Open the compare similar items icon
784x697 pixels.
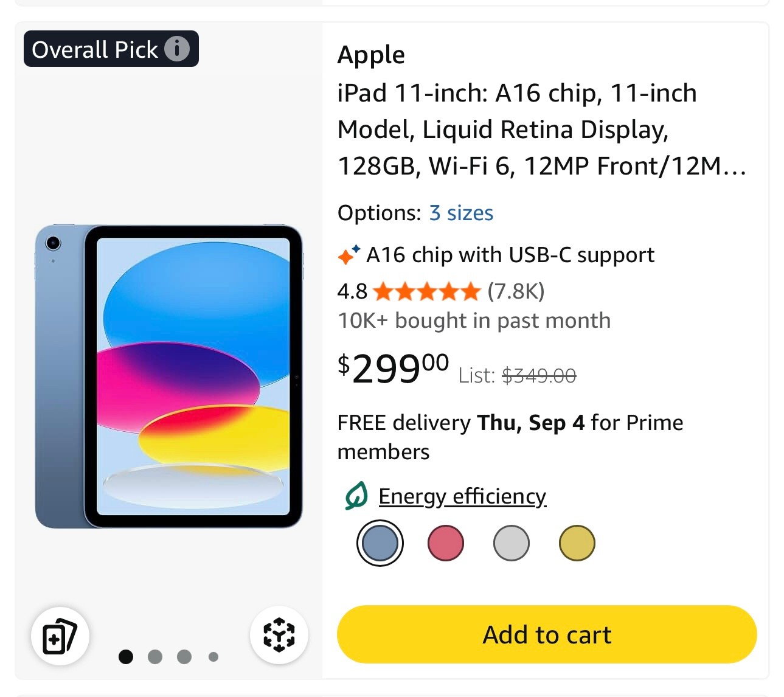pyautogui.click(x=60, y=636)
